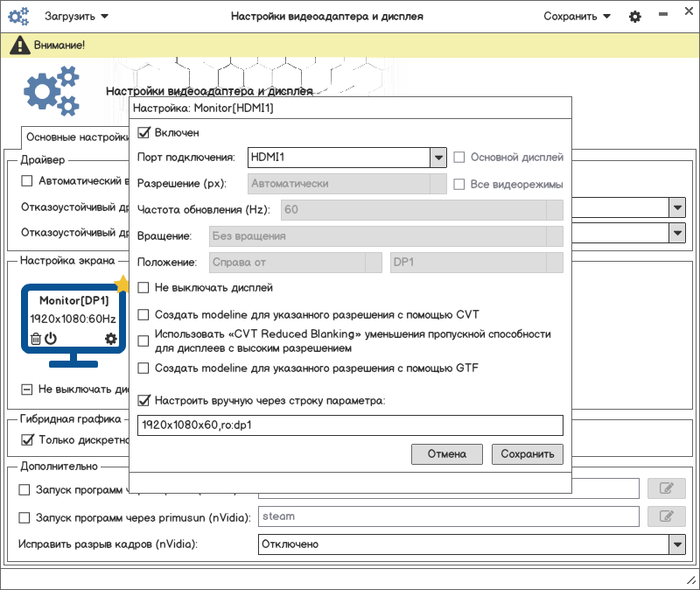700x590 pixels.
Task: Open the Загрузить dropdown menu
Action: 76,17
